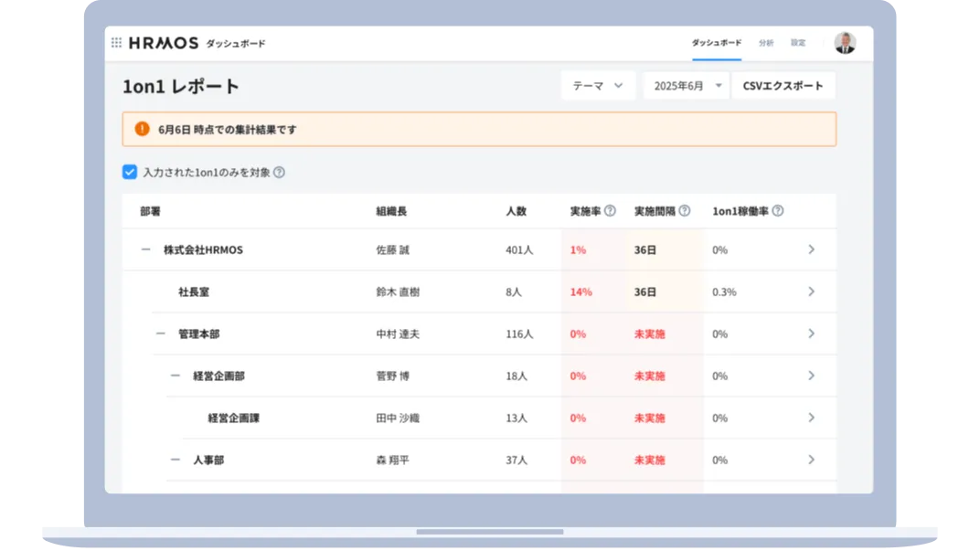
Task: Click the orange warning icon in banner
Action: coord(142,129)
